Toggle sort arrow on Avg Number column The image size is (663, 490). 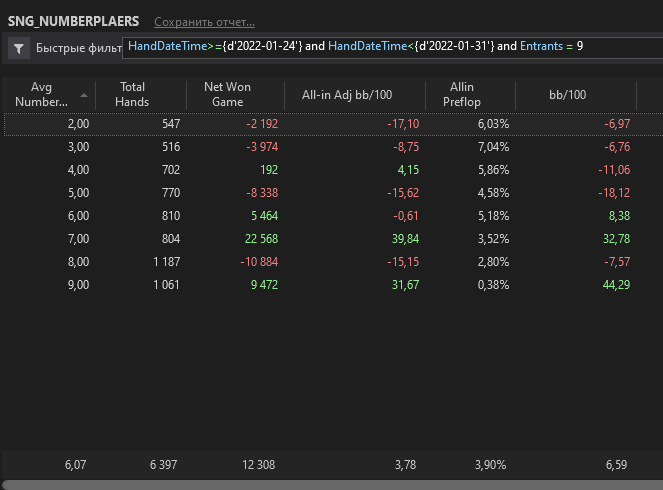84,95
